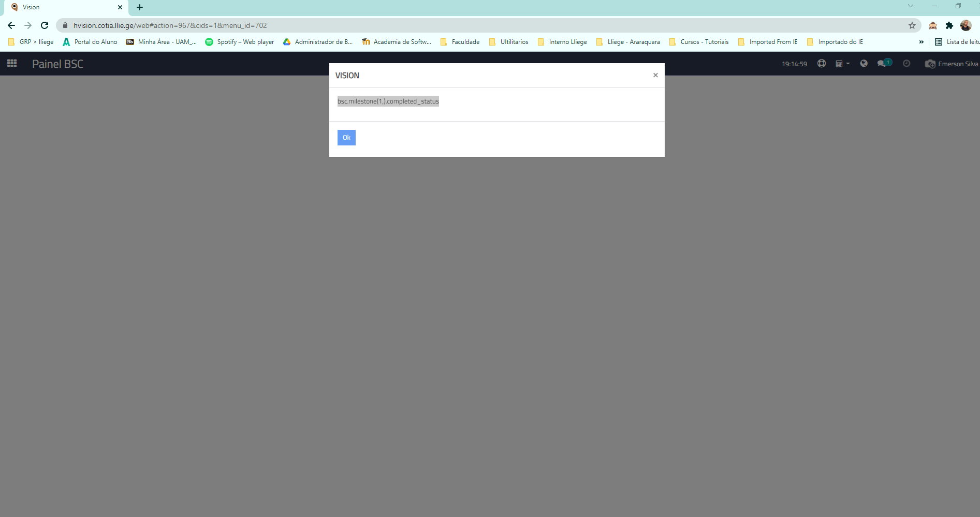980x517 pixels.
Task: Open the Faculdade bookmark folder
Action: 460,42
